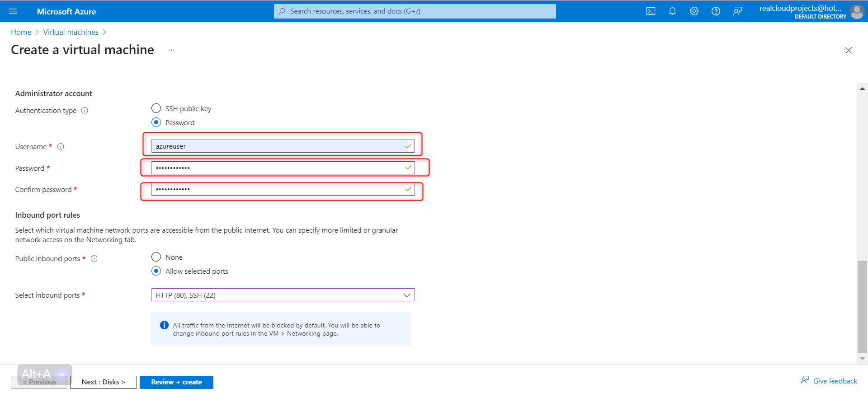Screen dimensions: 868x402
Task: Click Virtual machines breadcrumb link
Action: point(71,32)
